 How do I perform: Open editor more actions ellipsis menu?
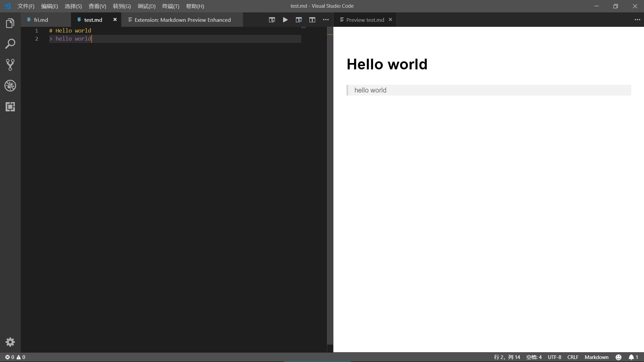coord(325,20)
